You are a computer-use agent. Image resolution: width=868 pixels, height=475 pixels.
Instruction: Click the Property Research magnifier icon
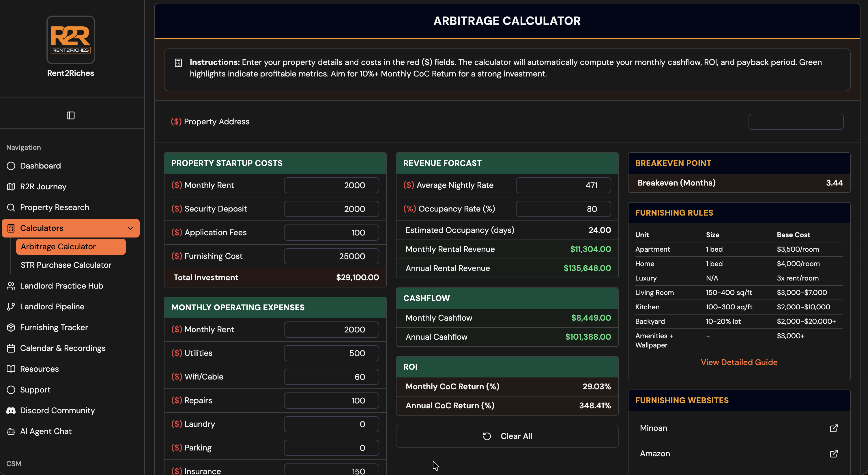point(11,207)
